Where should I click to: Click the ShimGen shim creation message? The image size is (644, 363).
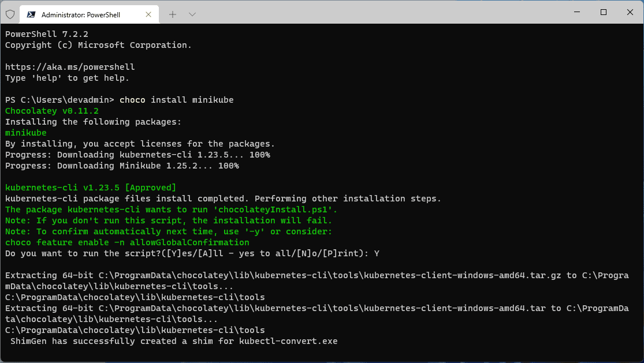point(172,340)
